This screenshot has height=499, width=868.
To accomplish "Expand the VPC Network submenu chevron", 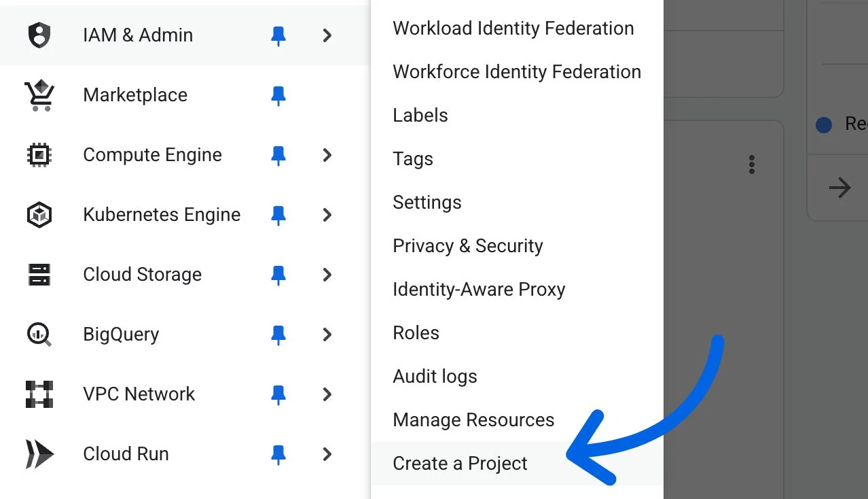I will 327,394.
